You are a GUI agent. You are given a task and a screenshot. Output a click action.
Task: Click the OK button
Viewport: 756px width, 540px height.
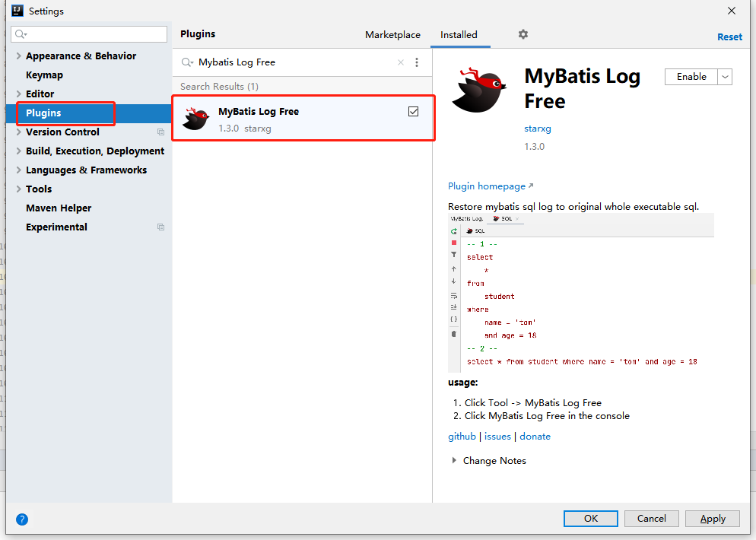pos(591,519)
